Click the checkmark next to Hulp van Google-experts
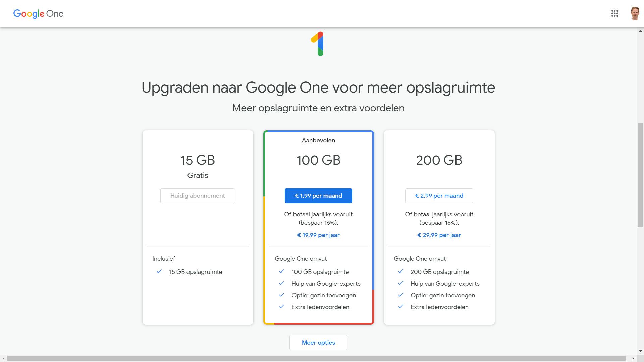 pos(281,283)
